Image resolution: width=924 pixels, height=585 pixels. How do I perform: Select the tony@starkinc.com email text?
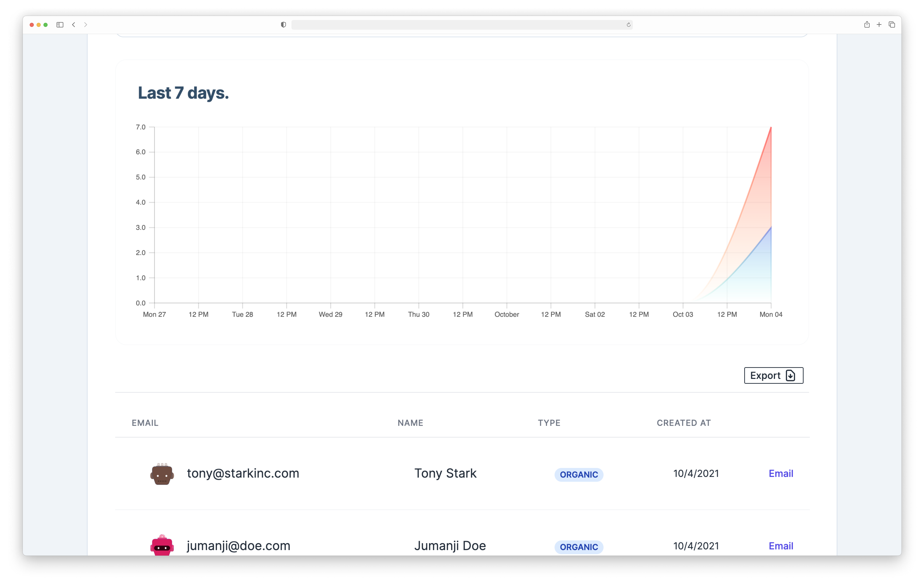click(x=243, y=473)
